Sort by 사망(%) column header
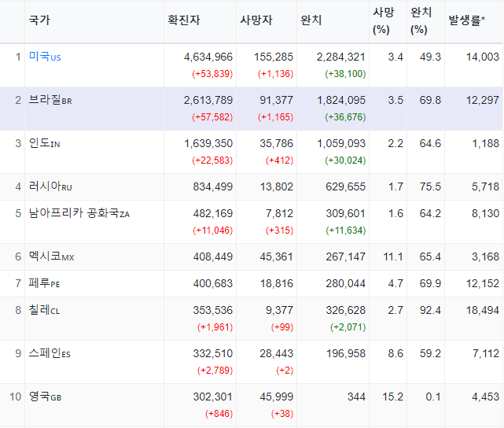Screen dimensions: 504x428 [x=384, y=21]
